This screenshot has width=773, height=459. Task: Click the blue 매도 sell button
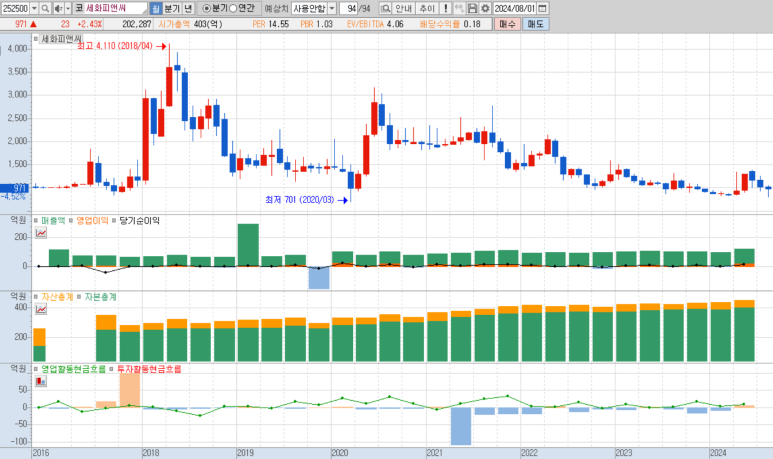coord(535,24)
